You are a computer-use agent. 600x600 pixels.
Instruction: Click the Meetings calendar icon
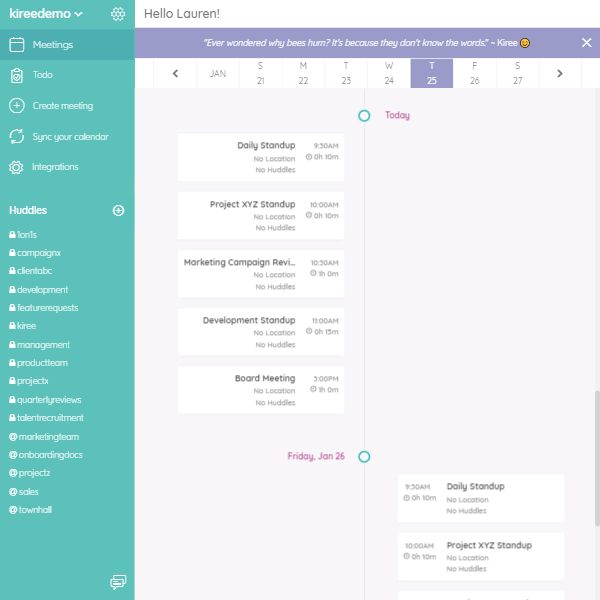(x=16, y=44)
